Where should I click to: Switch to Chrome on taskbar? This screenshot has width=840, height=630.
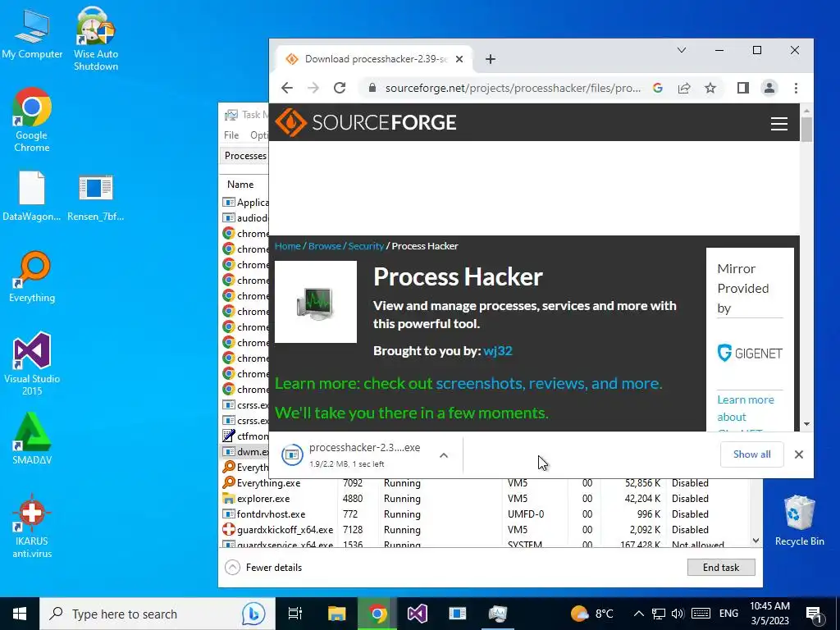point(377,614)
